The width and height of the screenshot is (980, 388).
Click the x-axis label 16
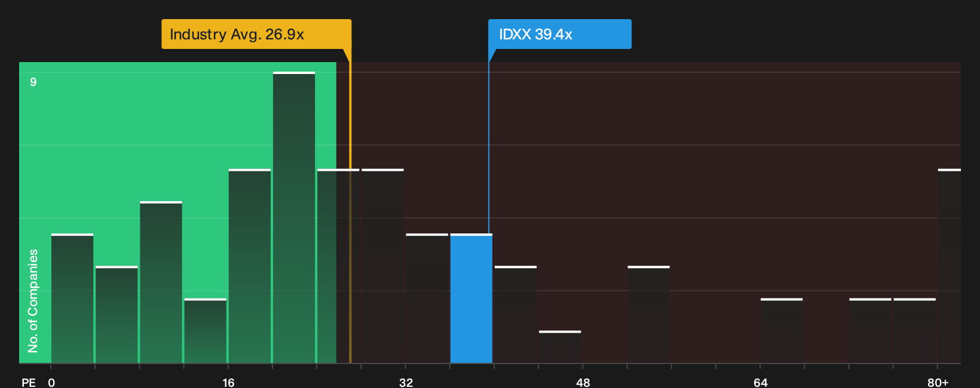[x=228, y=382]
